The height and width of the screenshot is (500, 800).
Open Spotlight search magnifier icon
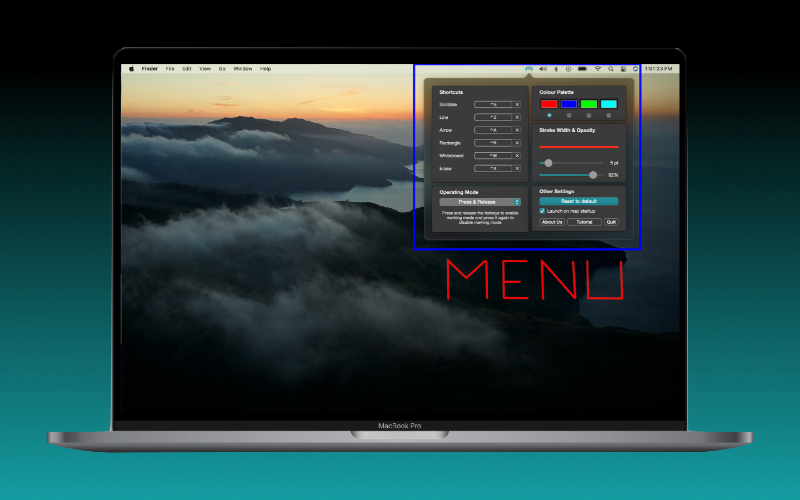pos(611,68)
